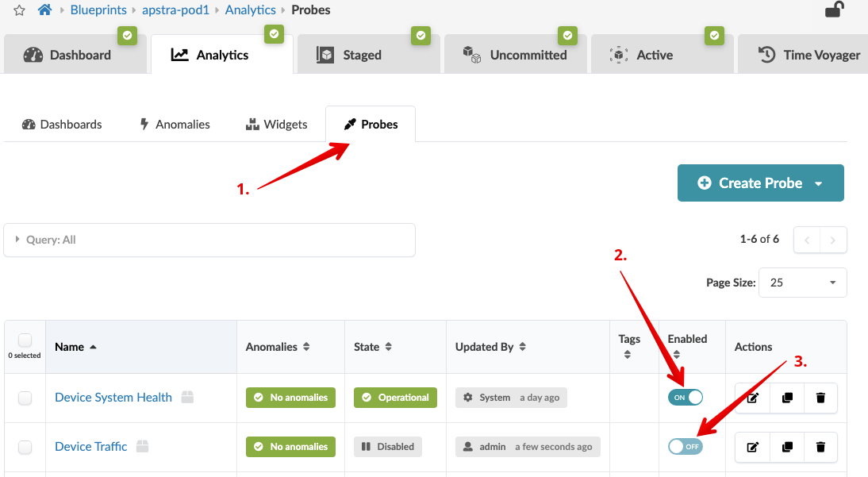
Task: Open the Page Size dropdown
Action: coord(802,283)
